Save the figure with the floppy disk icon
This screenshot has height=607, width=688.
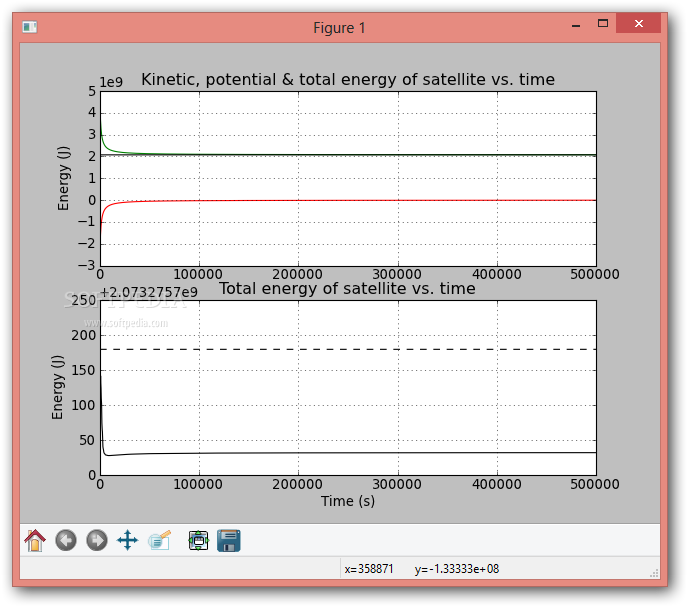229,540
